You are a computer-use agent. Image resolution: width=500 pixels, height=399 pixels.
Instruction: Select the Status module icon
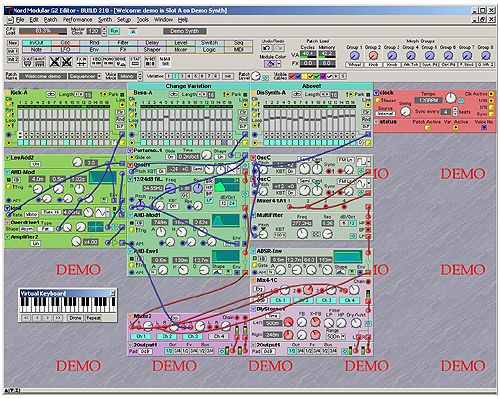135,62
